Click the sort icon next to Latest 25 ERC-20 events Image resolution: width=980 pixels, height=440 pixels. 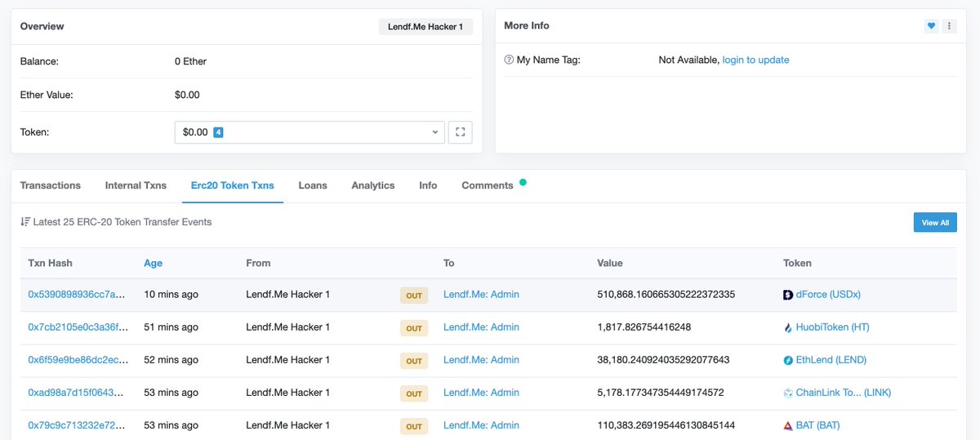tap(25, 221)
